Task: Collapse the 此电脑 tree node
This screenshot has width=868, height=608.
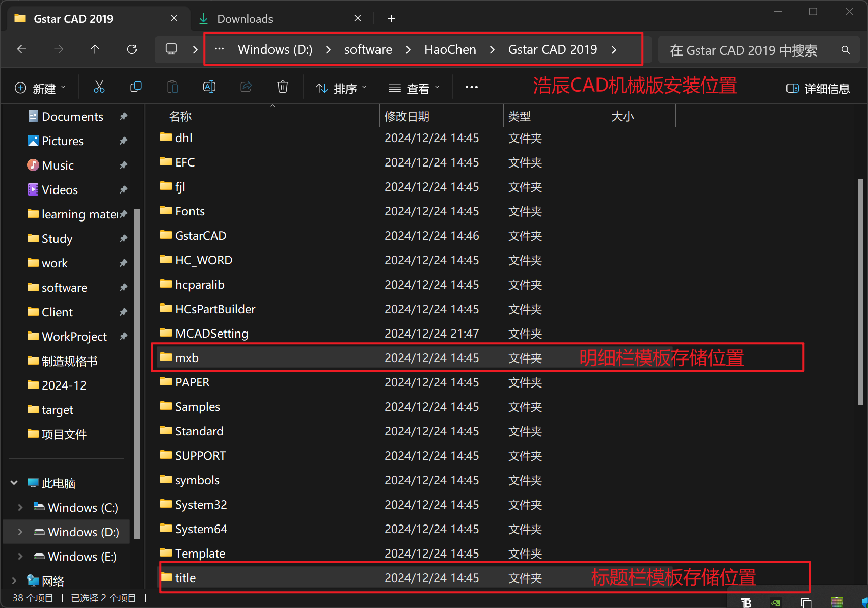Action: (x=14, y=483)
